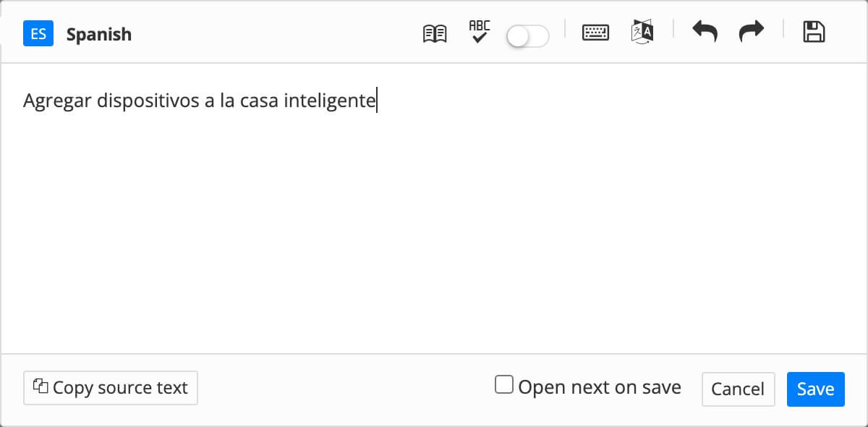Click the blue ES language badge
Screen dimensions: 868x427
[x=38, y=34]
